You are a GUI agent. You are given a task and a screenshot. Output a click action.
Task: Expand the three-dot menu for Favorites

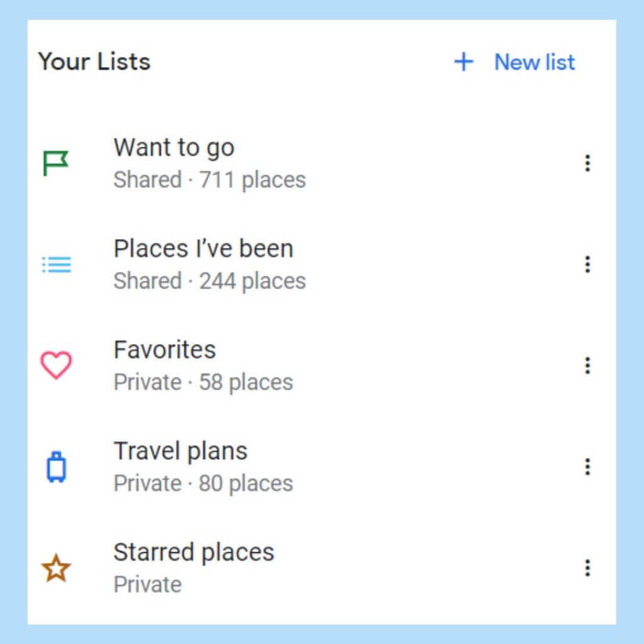coord(587,365)
